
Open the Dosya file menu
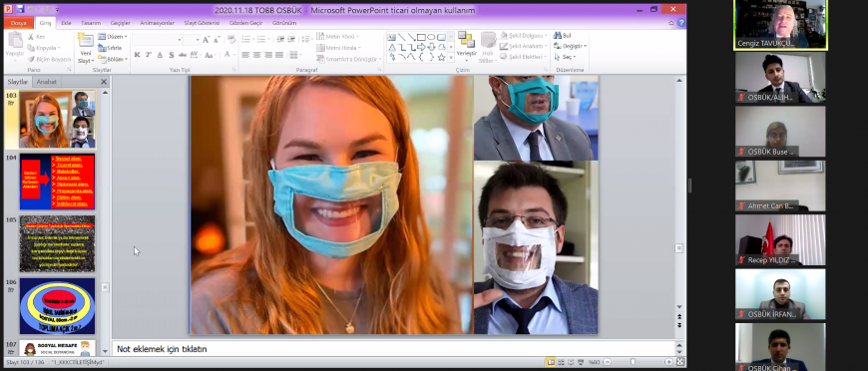pos(19,23)
